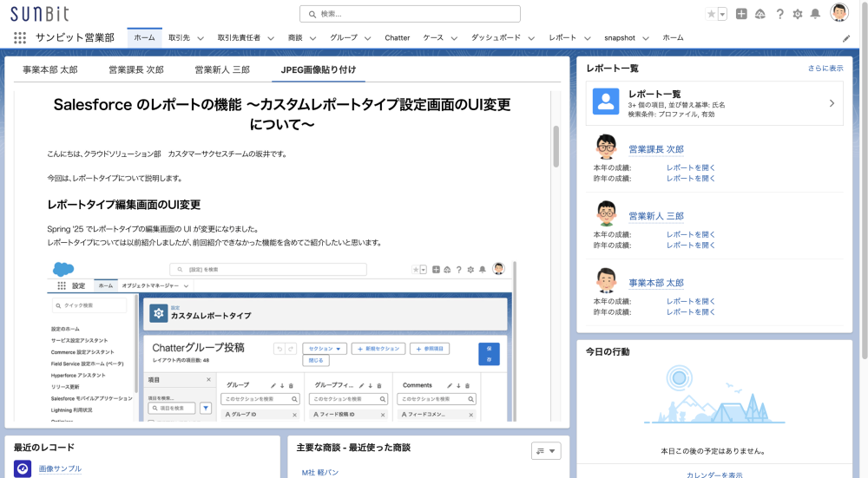The image size is (868, 478).
Task: Click the SunBit logo
Action: click(40, 13)
